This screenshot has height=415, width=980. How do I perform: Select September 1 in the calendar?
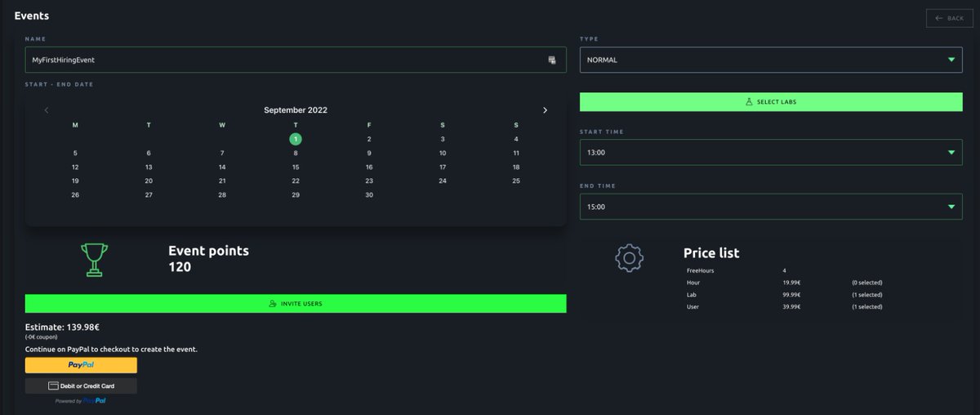[296, 139]
